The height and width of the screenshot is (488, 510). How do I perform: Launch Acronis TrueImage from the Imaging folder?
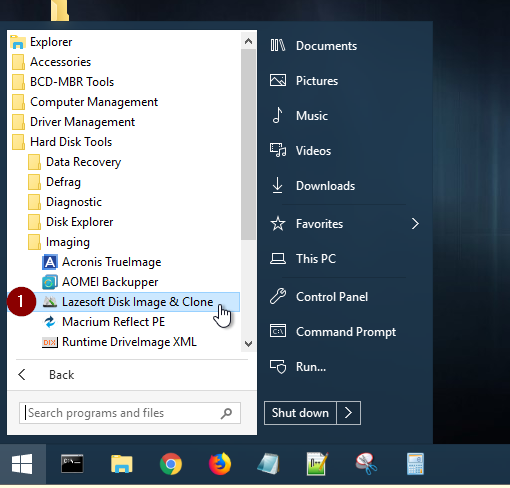124,262
